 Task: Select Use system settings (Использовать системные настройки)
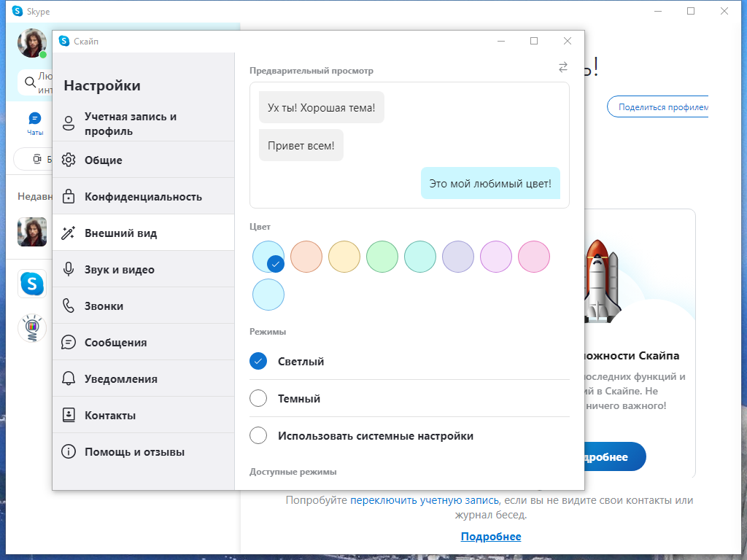pos(258,435)
